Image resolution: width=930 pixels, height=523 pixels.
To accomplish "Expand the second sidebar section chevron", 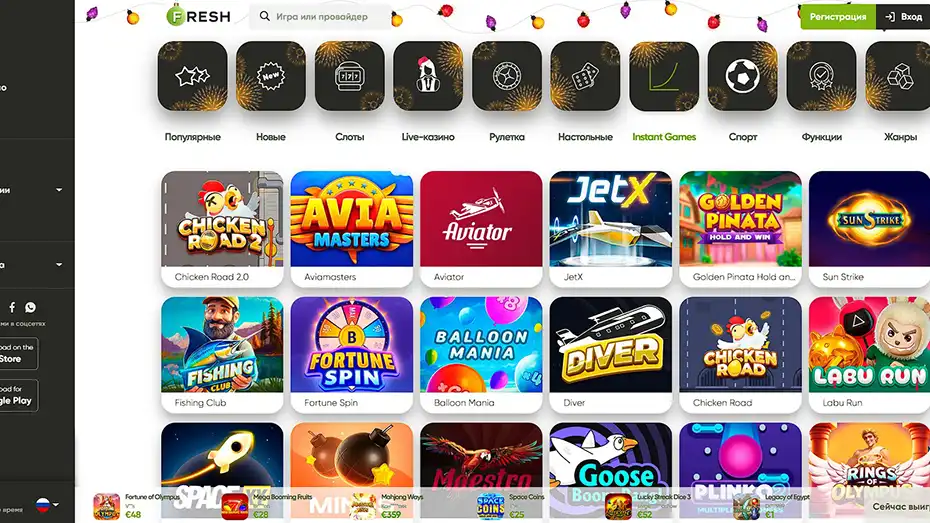I will [59, 264].
